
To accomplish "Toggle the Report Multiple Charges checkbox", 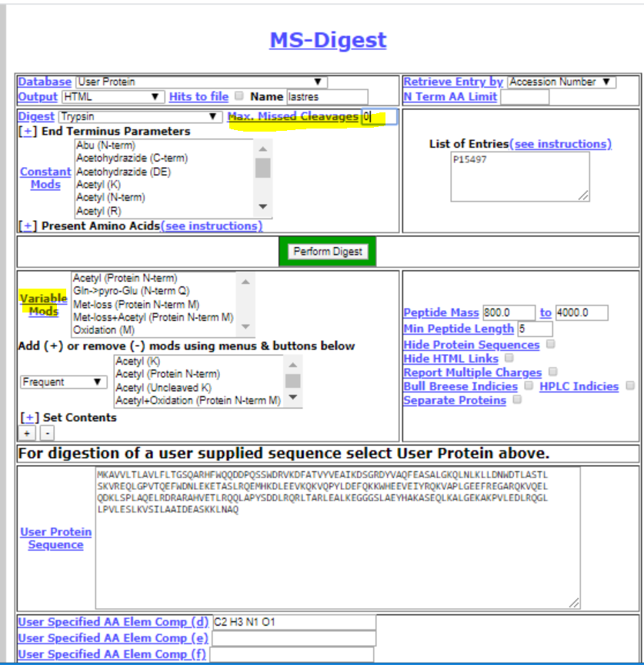I will coord(553,372).
